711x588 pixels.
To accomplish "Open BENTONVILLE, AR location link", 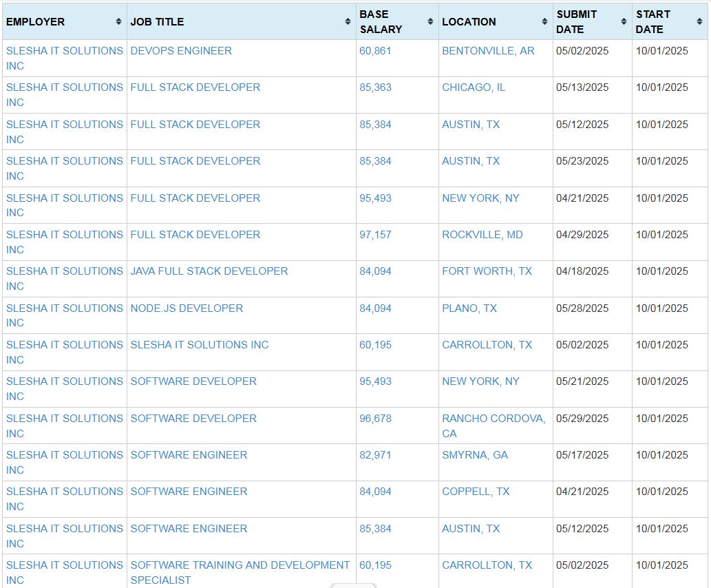I will [488, 51].
